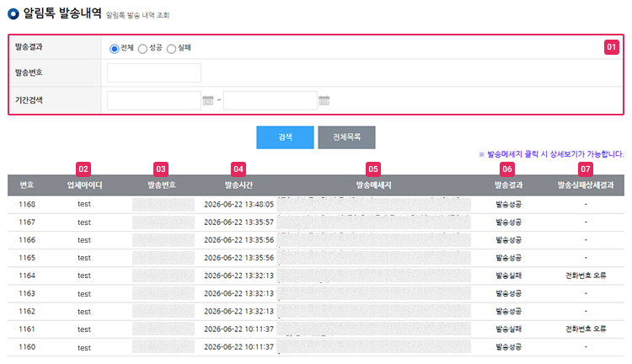
Task: Select the 성공 radio button
Action: click(142, 49)
